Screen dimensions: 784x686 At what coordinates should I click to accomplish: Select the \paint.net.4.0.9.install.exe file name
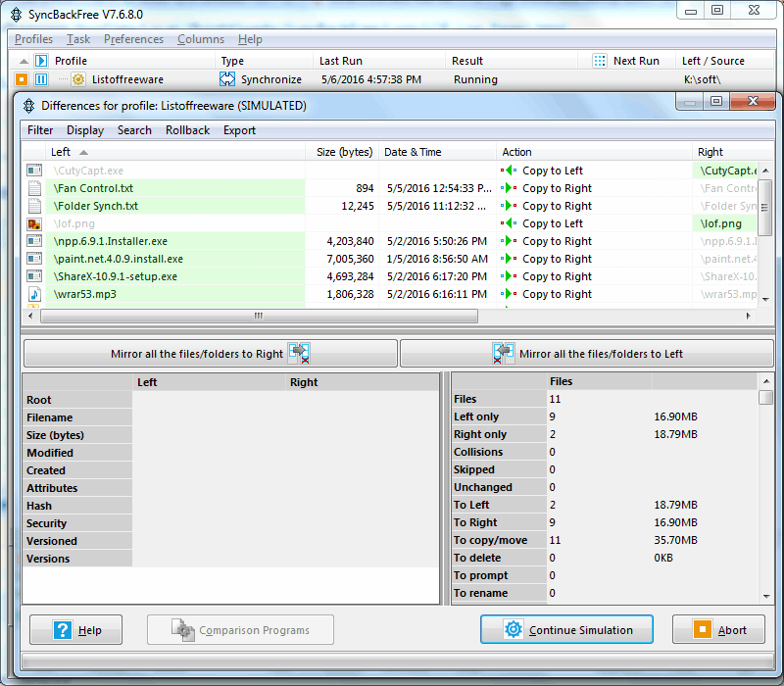pos(118,259)
